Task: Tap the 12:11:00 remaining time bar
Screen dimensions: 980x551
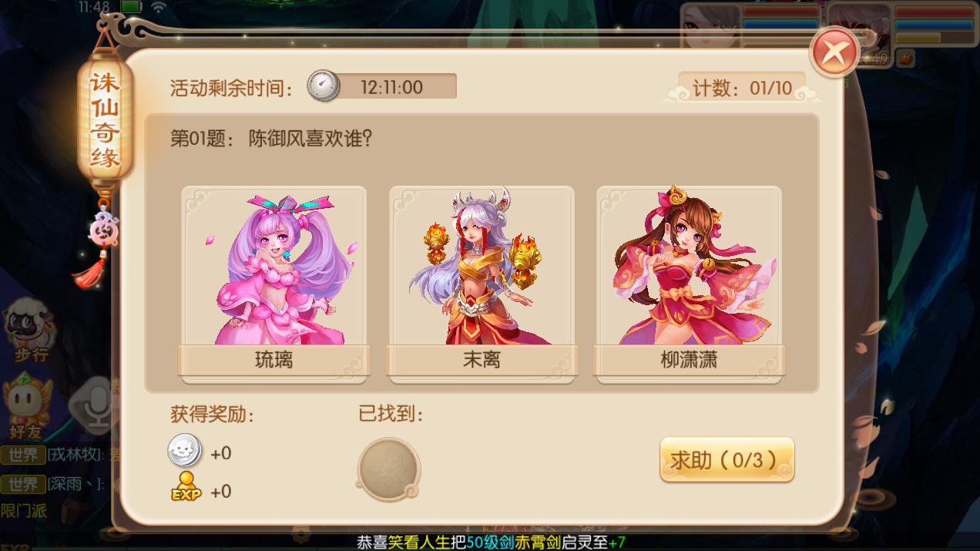Action: coord(391,86)
